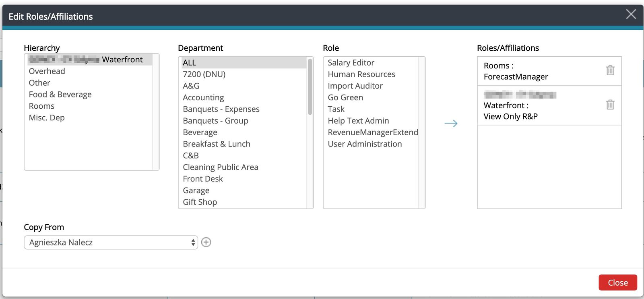This screenshot has height=299, width=644.
Task: Click the Department list scrollbar
Action: (310, 87)
